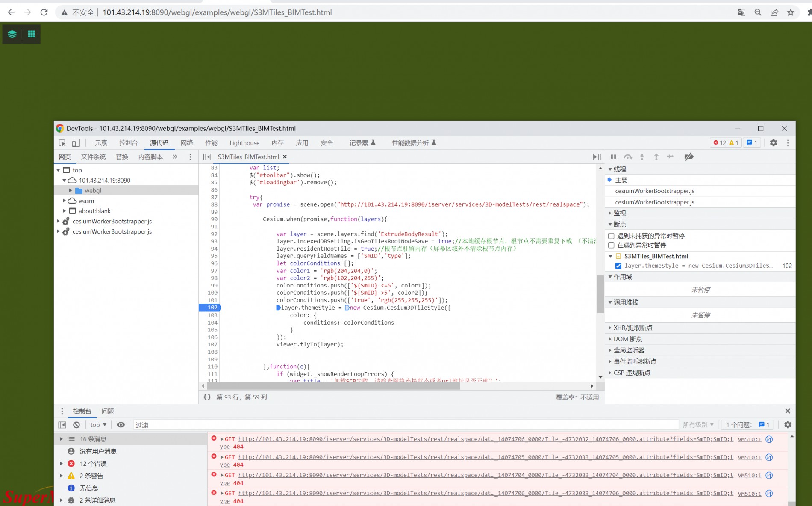
Task: Open the first 404 attribute request URL
Action: (x=485, y=439)
